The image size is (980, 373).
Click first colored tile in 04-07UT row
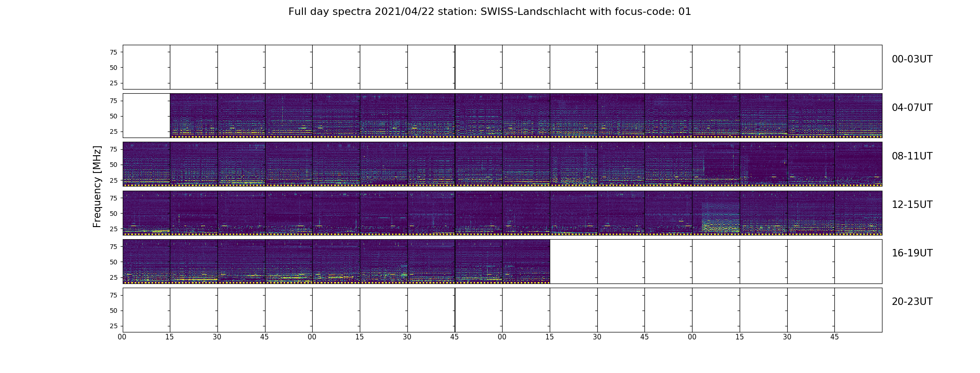(194, 116)
